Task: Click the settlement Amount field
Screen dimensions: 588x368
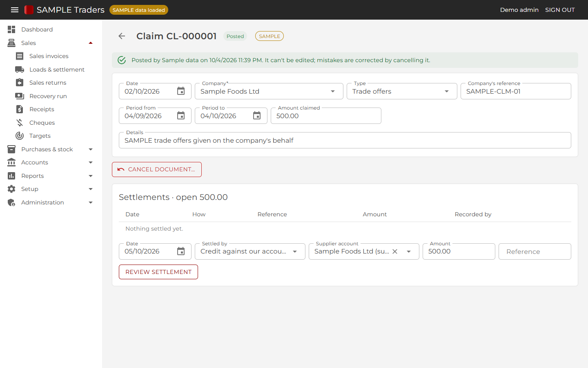Action: [x=459, y=251]
